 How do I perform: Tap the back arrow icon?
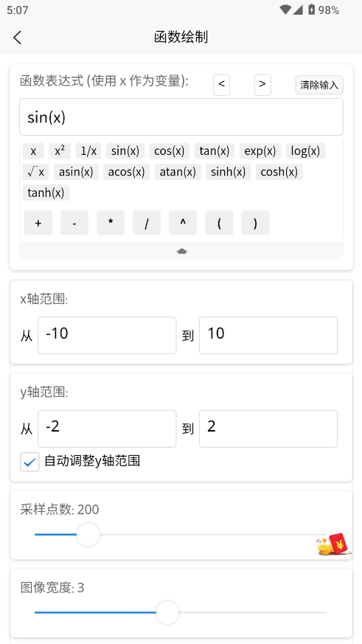click(17, 38)
